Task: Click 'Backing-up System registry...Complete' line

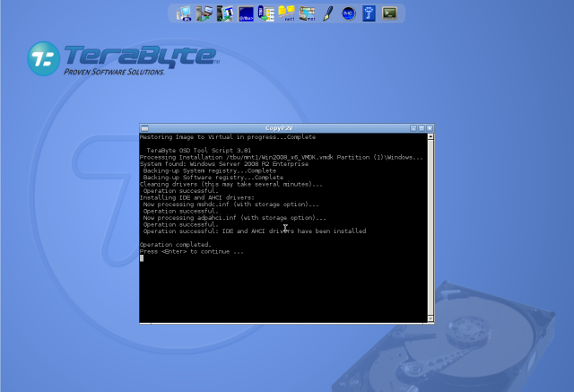Action: point(210,170)
